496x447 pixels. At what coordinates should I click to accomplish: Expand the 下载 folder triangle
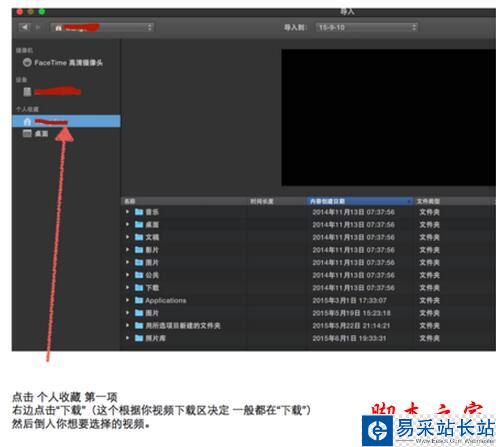(x=127, y=287)
